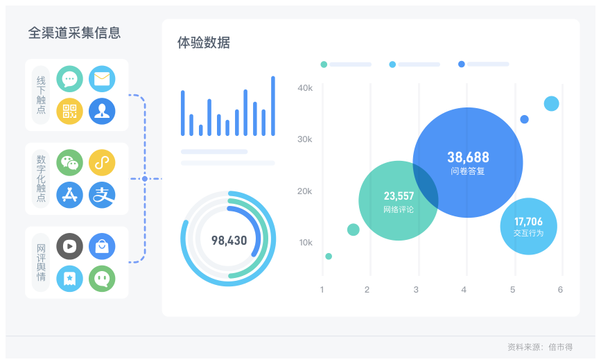The height and width of the screenshot is (364, 601).
Task: Click medium teal bubble near 10k
Action: [353, 229]
